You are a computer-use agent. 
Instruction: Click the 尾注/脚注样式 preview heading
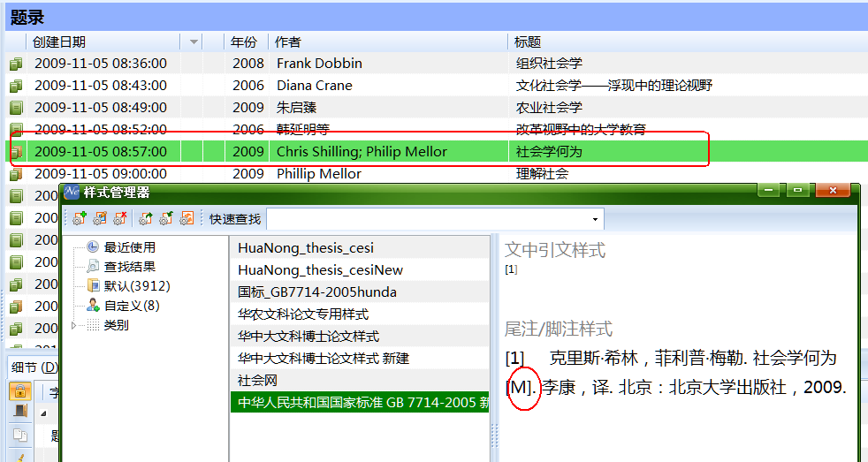[558, 329]
